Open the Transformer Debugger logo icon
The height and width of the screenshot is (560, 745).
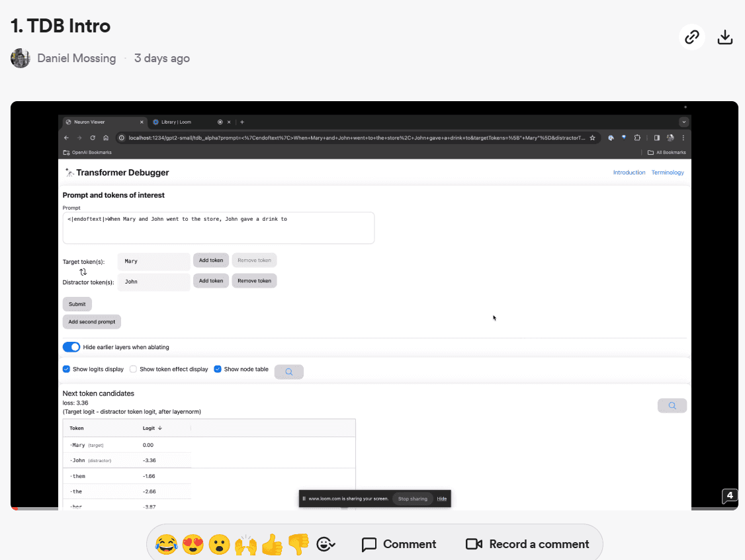(68, 172)
